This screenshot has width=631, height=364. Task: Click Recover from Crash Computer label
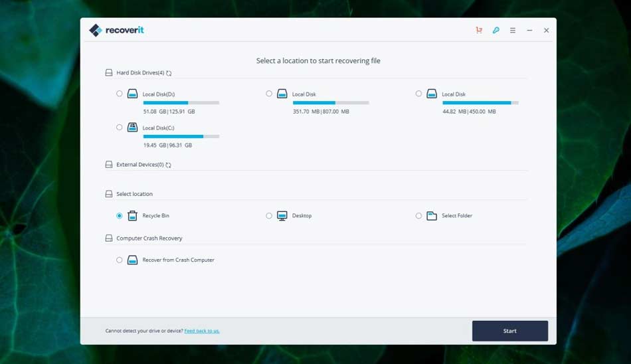click(178, 260)
